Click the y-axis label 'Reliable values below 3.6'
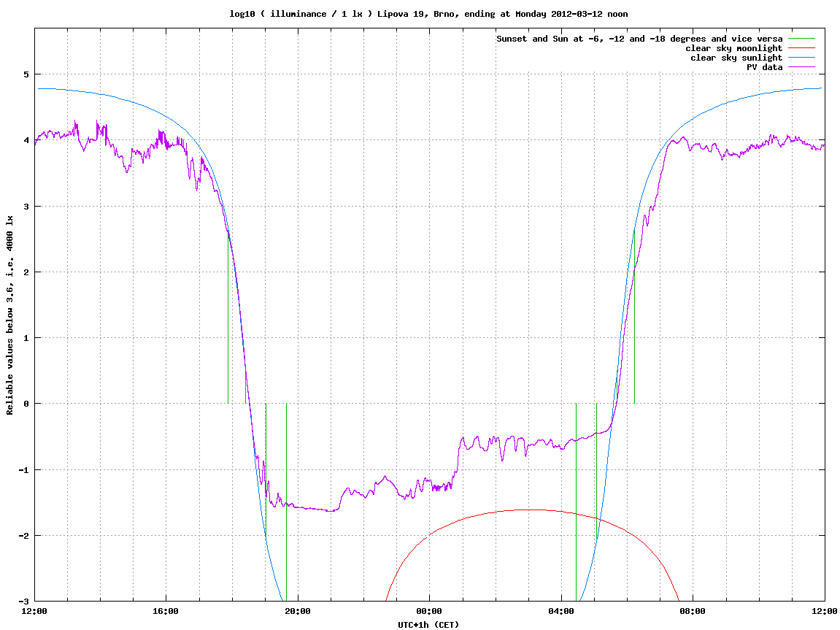This screenshot has height=630, width=840. [9, 315]
